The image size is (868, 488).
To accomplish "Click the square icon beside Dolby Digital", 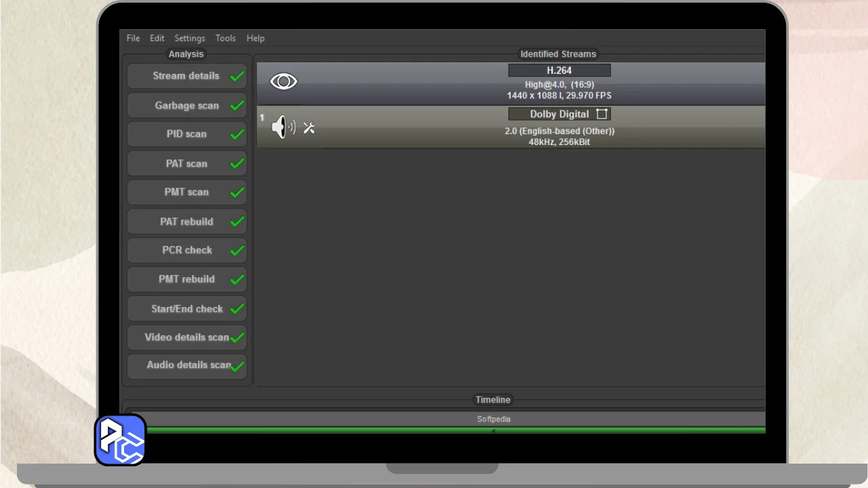I will 601,114.
